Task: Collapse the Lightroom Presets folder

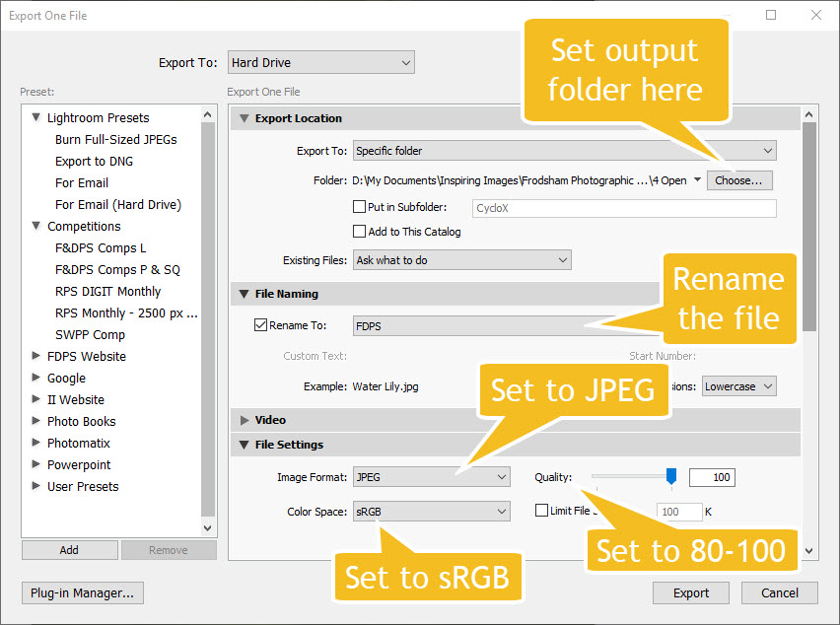Action: point(35,117)
